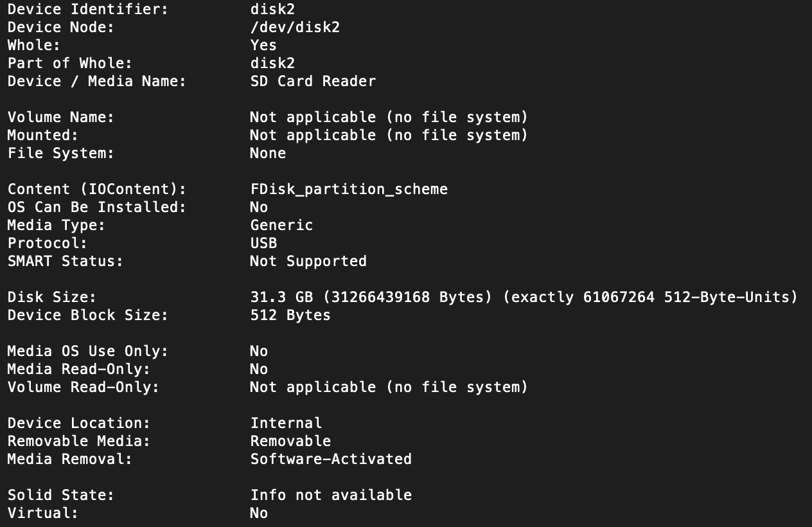Click the 'Device Identifier:' label
The height and width of the screenshot is (527, 812).
(x=88, y=10)
